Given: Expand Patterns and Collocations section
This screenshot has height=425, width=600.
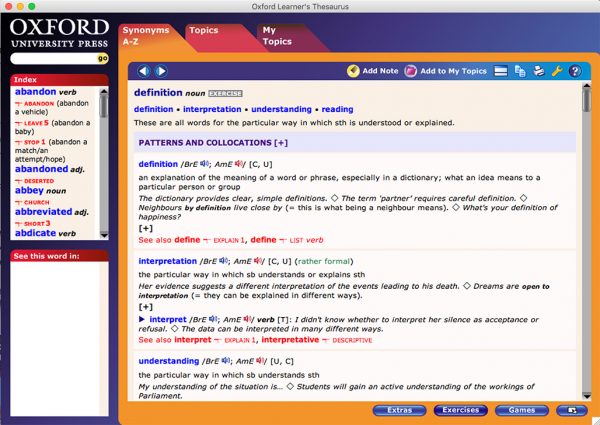Looking at the screenshot, I should [x=281, y=143].
